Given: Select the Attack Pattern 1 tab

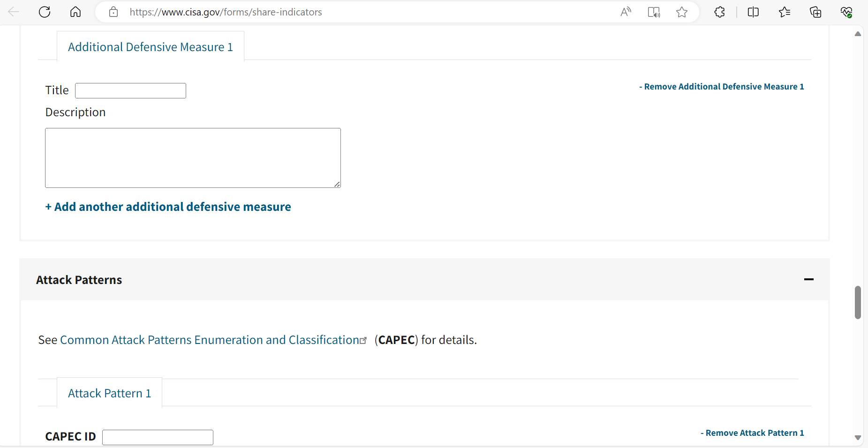Looking at the screenshot, I should click(109, 393).
